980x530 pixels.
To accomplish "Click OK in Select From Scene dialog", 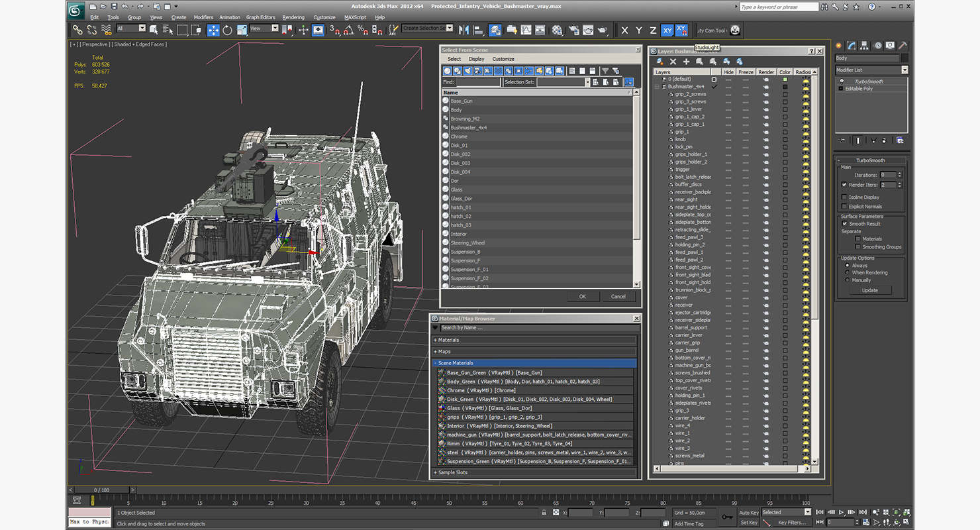I will point(583,297).
